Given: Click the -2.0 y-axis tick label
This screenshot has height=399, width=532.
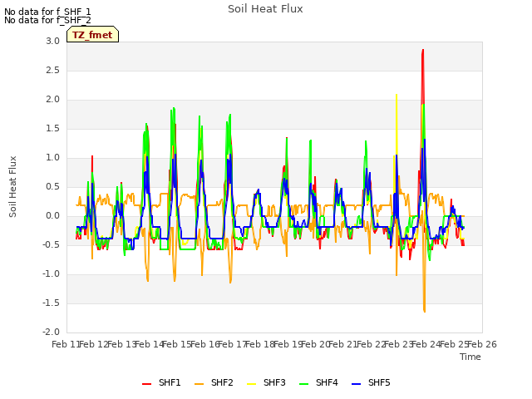Looking at the screenshot, I should coord(52,332).
